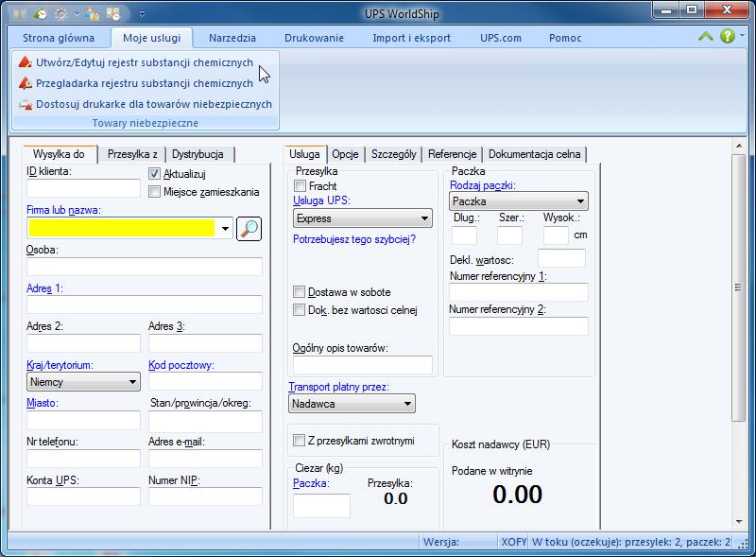The height and width of the screenshot is (557, 756).
Task: Open the UPS.com ribbon tab
Action: point(501,38)
